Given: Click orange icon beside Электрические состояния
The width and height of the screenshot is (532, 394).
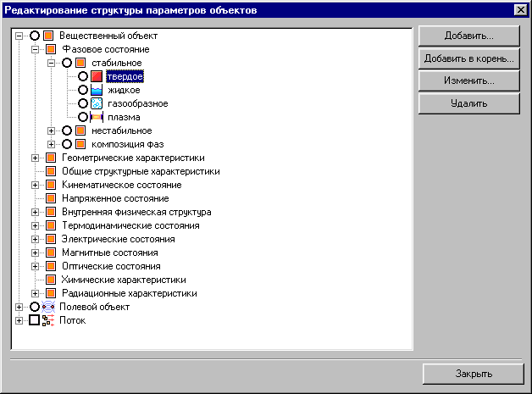Looking at the screenshot, I should (51, 239).
